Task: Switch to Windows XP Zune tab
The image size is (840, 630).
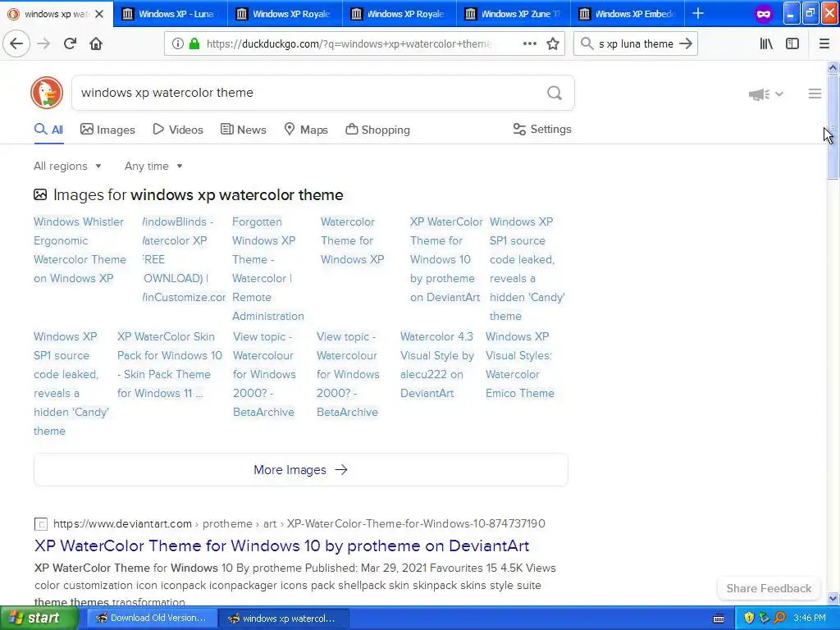Action: tap(514, 14)
